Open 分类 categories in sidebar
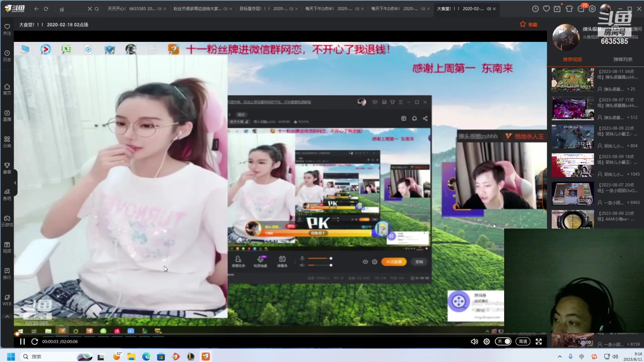644x362 pixels. pyautogui.click(x=7, y=142)
